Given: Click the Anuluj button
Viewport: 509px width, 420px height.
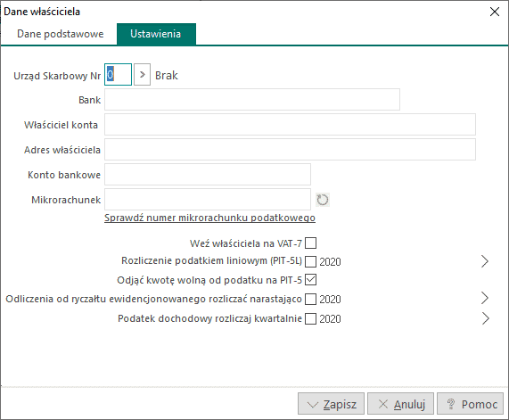Looking at the screenshot, I should click(400, 404).
